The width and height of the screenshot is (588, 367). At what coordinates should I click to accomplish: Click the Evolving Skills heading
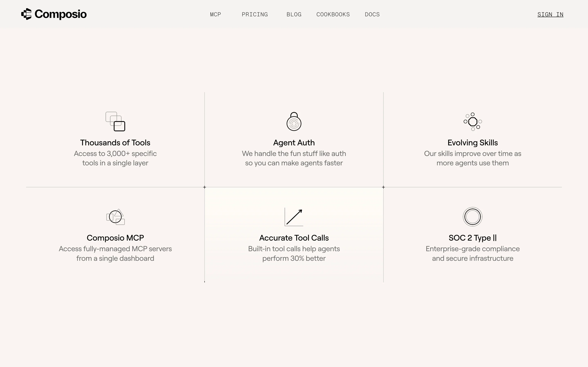pyautogui.click(x=472, y=143)
